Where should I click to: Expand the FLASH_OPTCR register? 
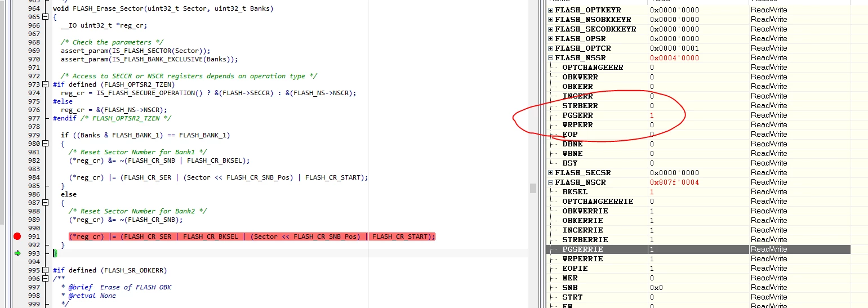coord(551,48)
